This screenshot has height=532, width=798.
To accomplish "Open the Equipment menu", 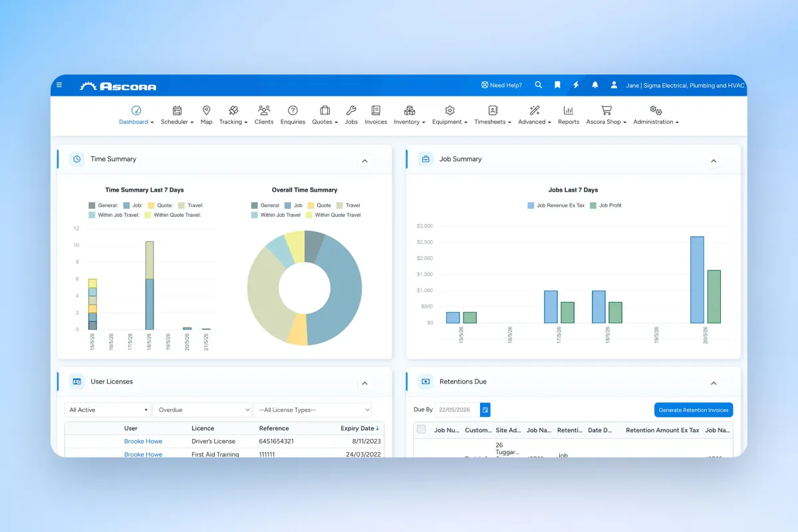I will click(x=450, y=115).
